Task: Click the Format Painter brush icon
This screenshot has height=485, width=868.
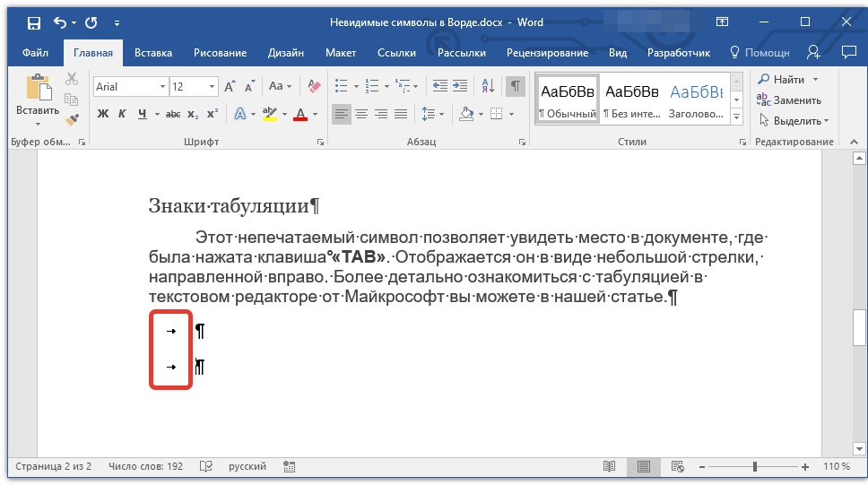Action: point(73,119)
